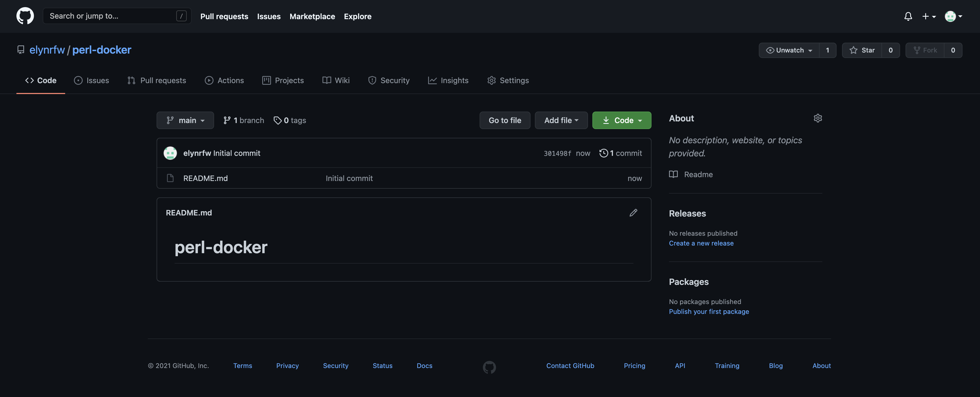Open Terms in the footer

coord(242,366)
